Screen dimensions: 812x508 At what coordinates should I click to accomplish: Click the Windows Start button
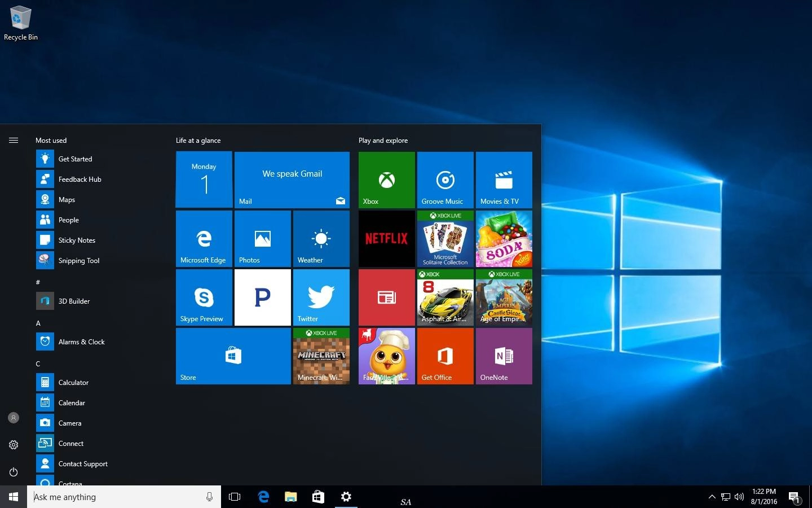[x=14, y=497]
